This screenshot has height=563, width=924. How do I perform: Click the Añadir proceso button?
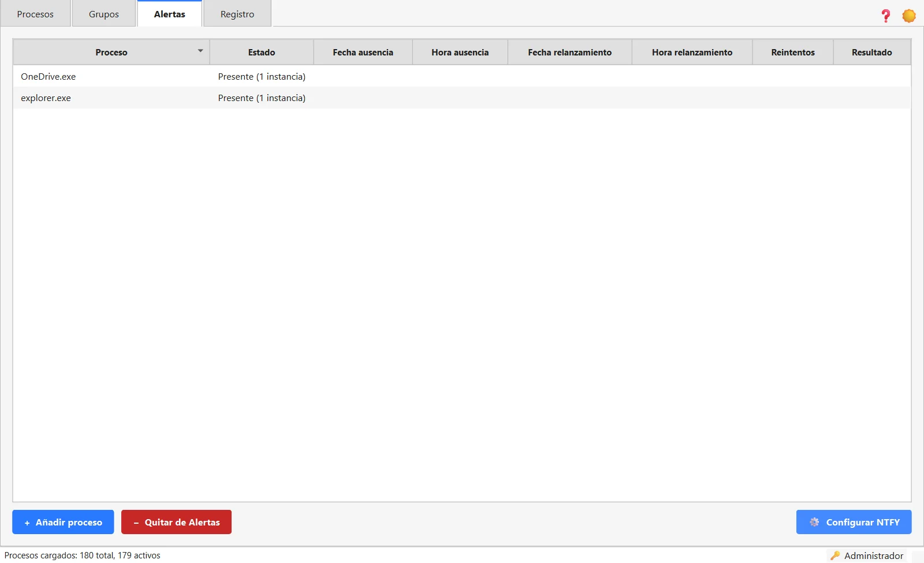coord(63,522)
